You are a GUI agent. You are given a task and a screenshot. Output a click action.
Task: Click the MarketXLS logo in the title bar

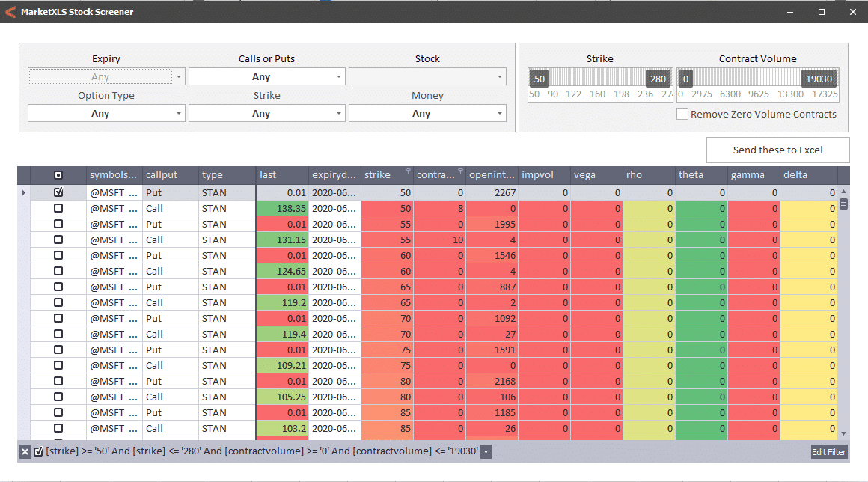coord(10,12)
